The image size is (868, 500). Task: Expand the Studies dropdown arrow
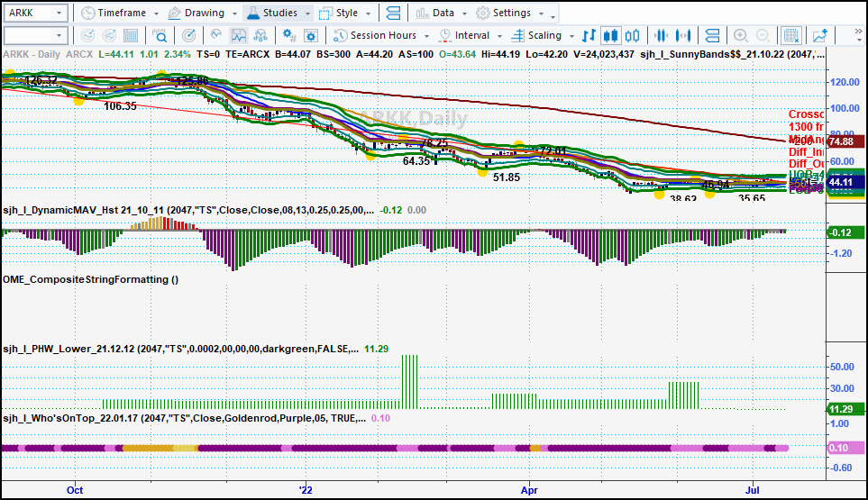tap(307, 14)
